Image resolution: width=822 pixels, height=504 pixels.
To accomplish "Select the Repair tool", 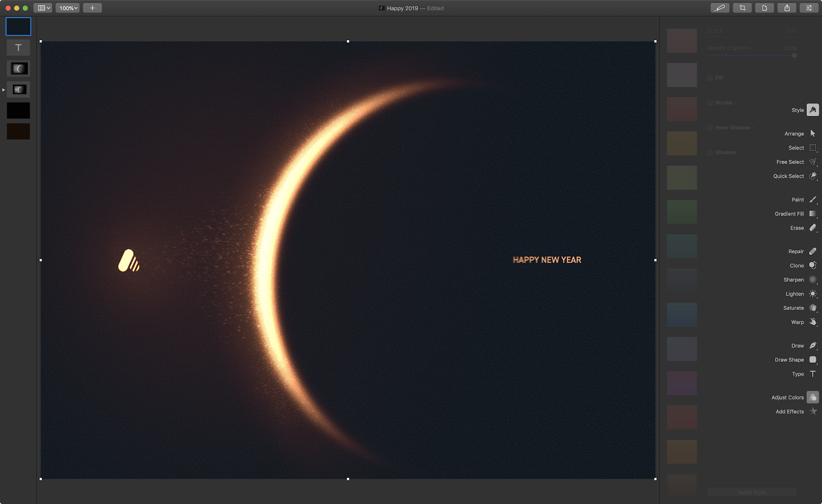I will coord(813,251).
